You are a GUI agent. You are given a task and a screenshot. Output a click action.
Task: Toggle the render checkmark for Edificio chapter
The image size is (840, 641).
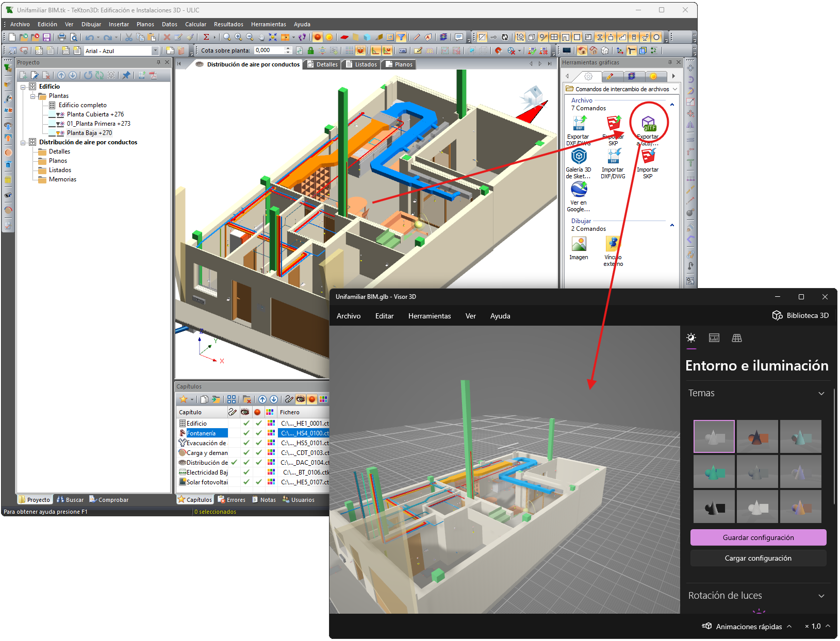click(259, 423)
